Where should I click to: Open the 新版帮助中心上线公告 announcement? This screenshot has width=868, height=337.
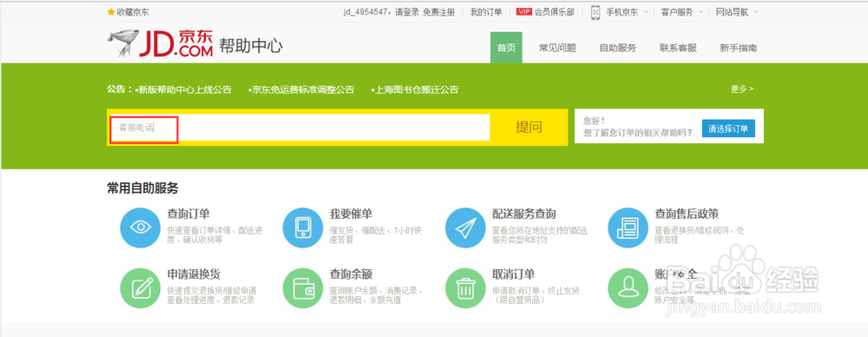coord(184,89)
